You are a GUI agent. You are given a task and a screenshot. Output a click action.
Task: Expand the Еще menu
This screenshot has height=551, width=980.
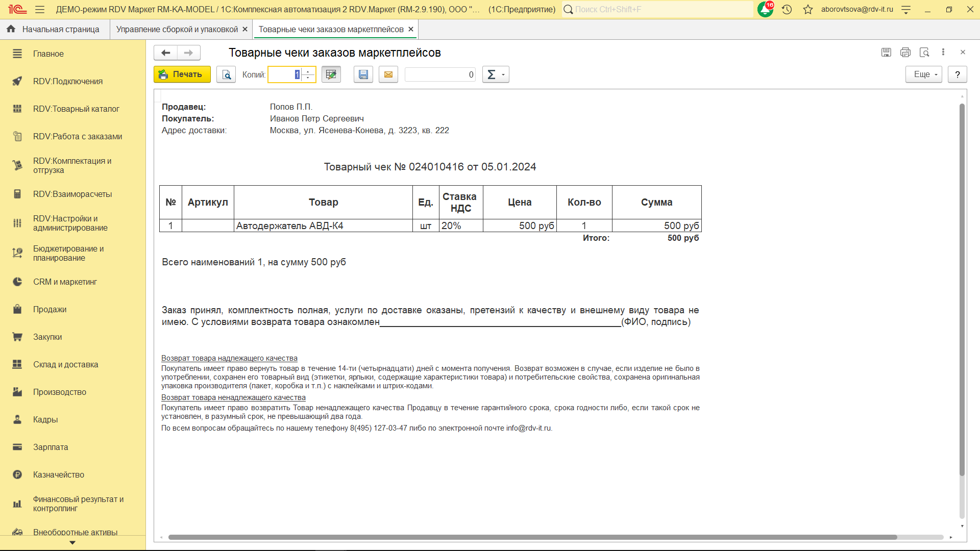click(924, 74)
